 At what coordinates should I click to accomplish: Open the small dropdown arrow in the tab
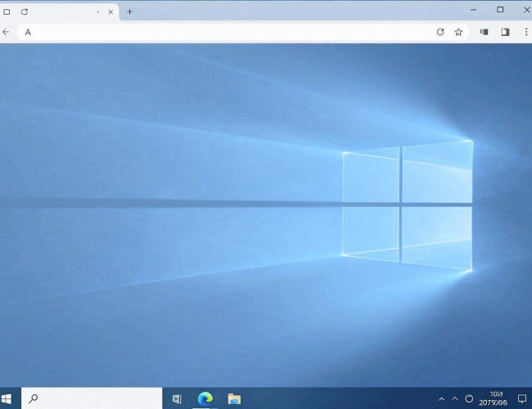pyautogui.click(x=97, y=12)
